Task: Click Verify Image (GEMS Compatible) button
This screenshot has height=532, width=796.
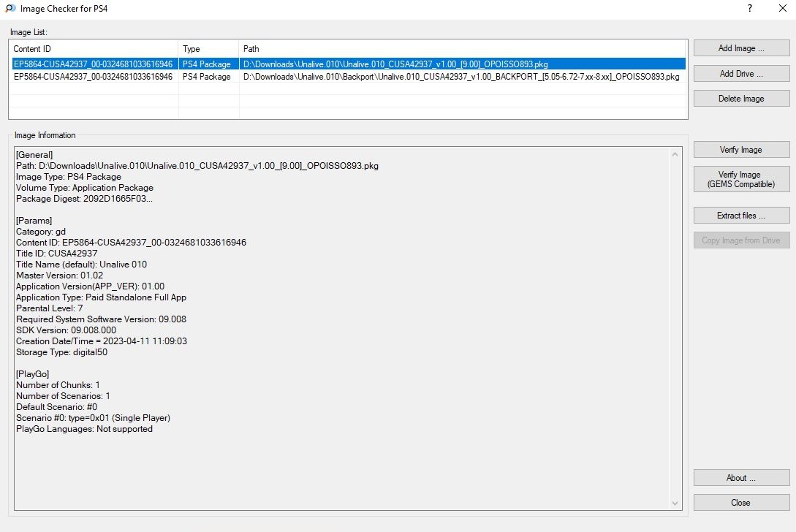Action: [741, 179]
